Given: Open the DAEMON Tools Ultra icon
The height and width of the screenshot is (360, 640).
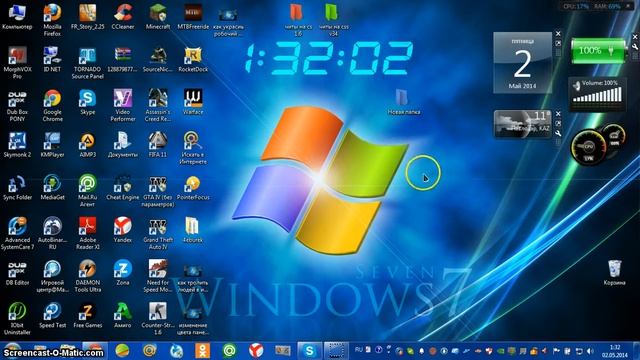Looking at the screenshot, I should click(87, 276).
